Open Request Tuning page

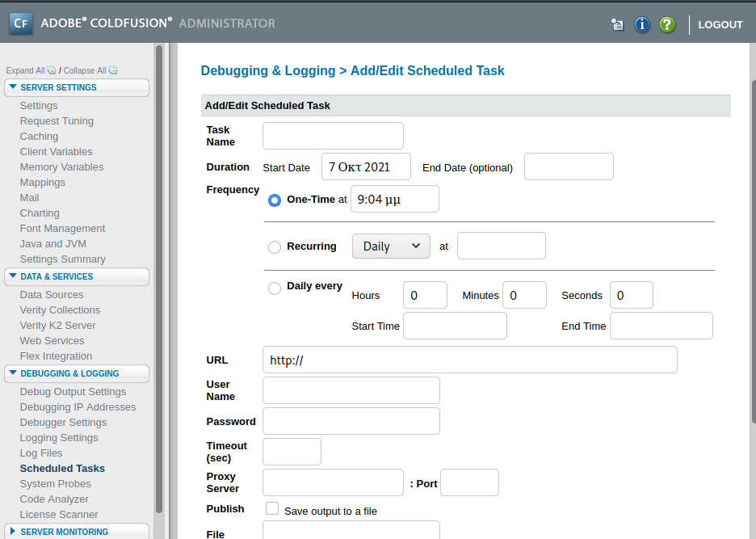point(57,120)
